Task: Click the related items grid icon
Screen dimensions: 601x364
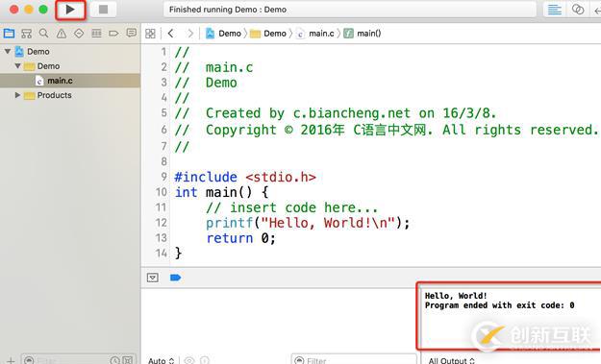Action: tap(150, 34)
